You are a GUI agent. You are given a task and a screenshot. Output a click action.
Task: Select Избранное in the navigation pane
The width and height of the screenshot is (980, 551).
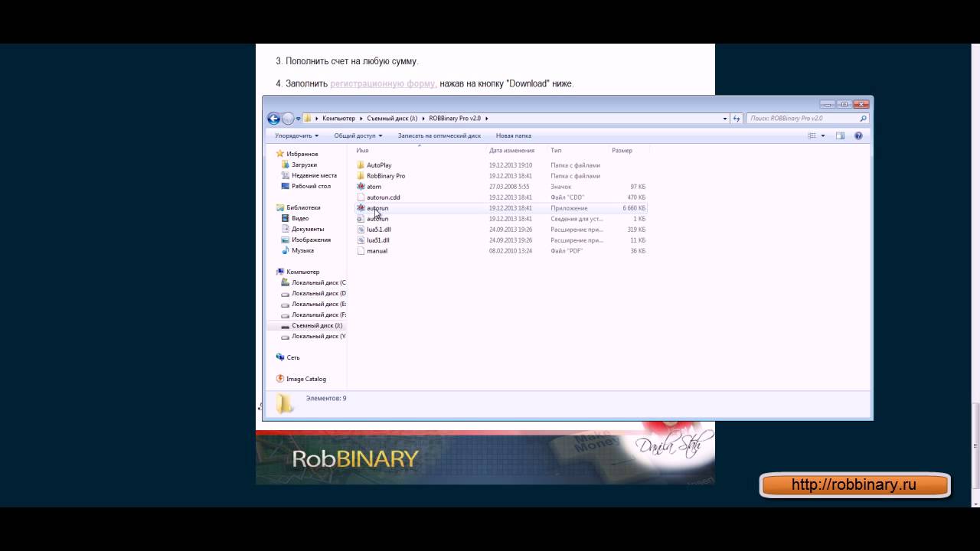[302, 154]
